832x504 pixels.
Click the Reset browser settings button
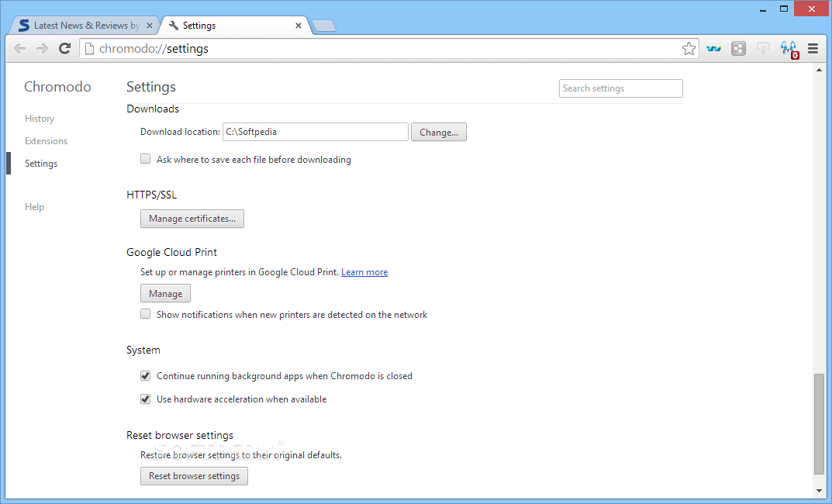tap(194, 476)
